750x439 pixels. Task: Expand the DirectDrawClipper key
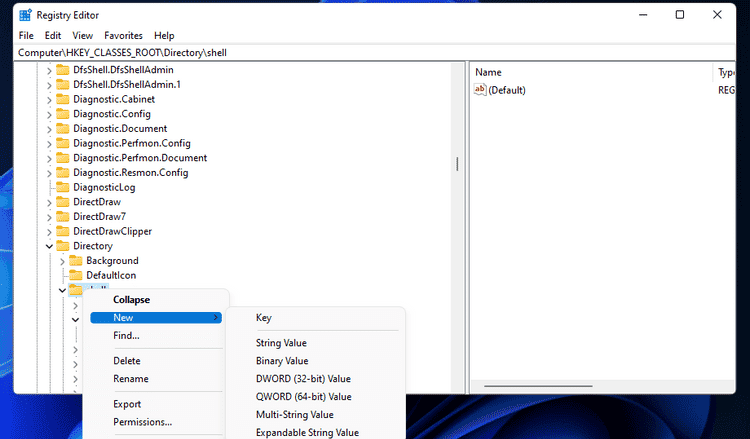tap(49, 232)
